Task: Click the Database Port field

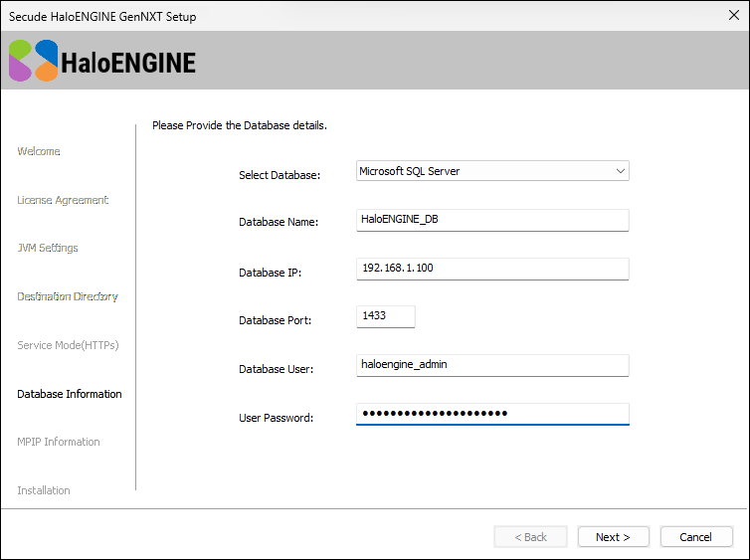Action: (386, 316)
